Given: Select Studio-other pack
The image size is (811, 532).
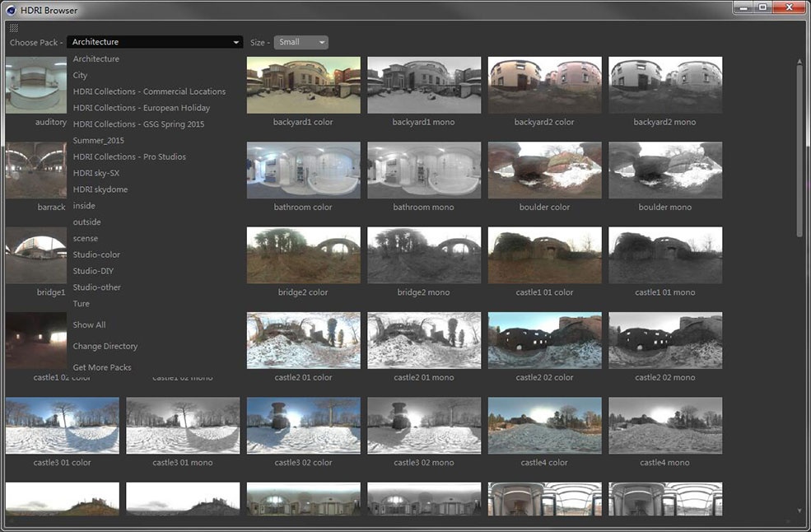Looking at the screenshot, I should click(96, 287).
